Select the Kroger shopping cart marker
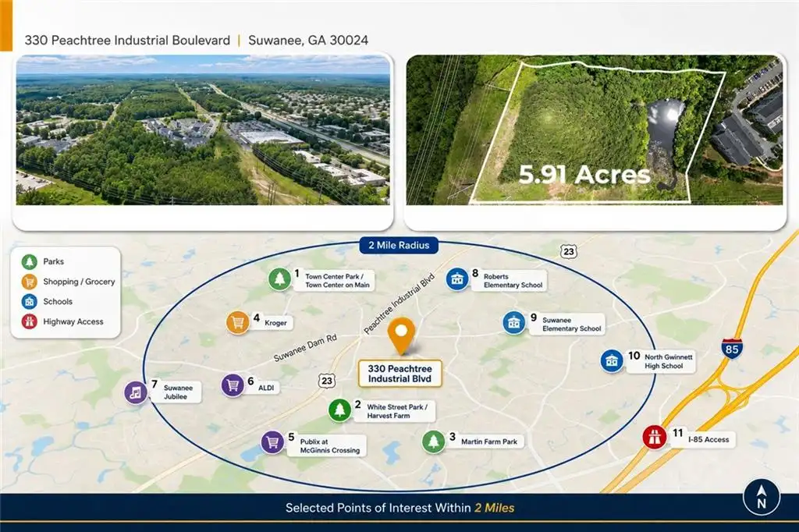The width and height of the screenshot is (799, 532). click(x=237, y=323)
